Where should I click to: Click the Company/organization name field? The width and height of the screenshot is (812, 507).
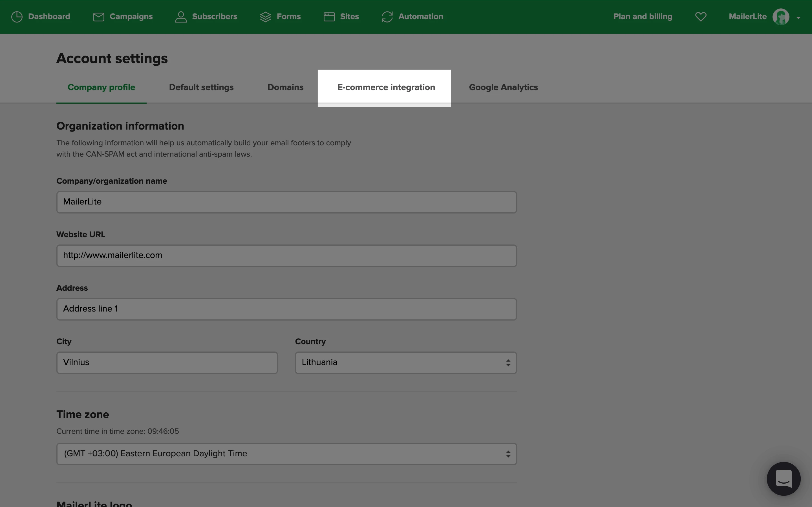coord(286,202)
